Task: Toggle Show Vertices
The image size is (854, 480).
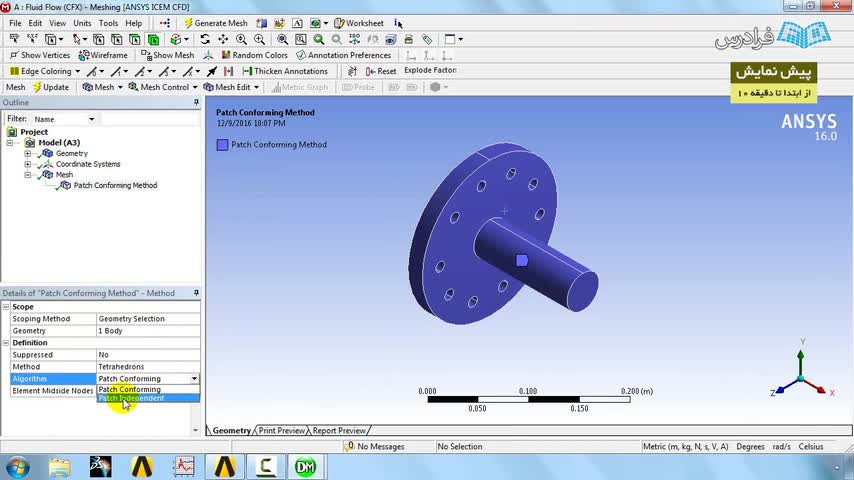Action: [40, 55]
